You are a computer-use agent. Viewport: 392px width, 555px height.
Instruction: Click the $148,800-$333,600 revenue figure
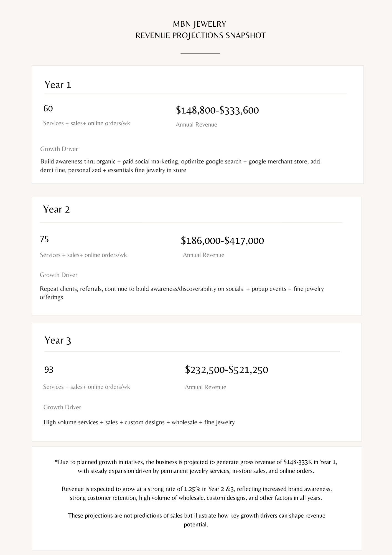(x=217, y=110)
